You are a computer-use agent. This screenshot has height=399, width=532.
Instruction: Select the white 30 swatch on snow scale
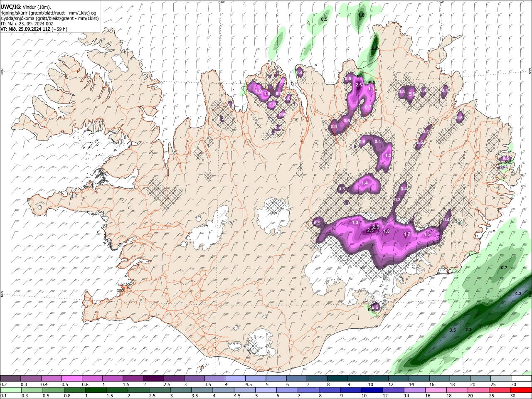520,379
